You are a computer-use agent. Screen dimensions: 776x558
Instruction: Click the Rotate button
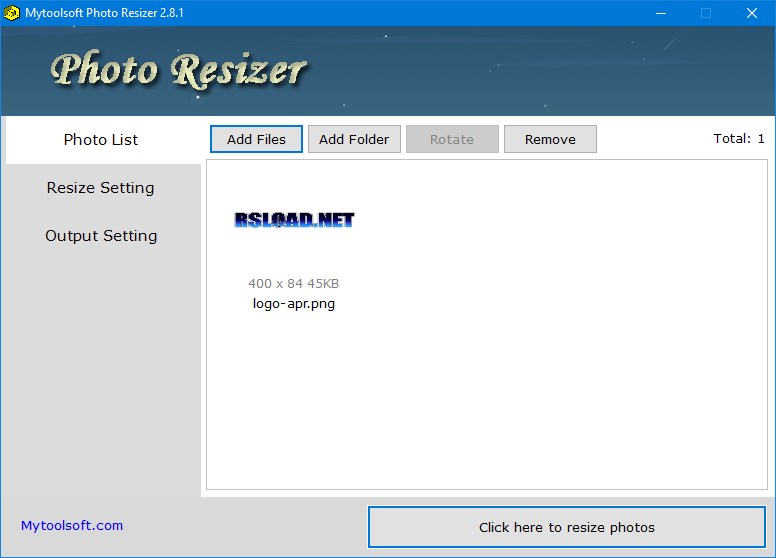click(x=452, y=139)
